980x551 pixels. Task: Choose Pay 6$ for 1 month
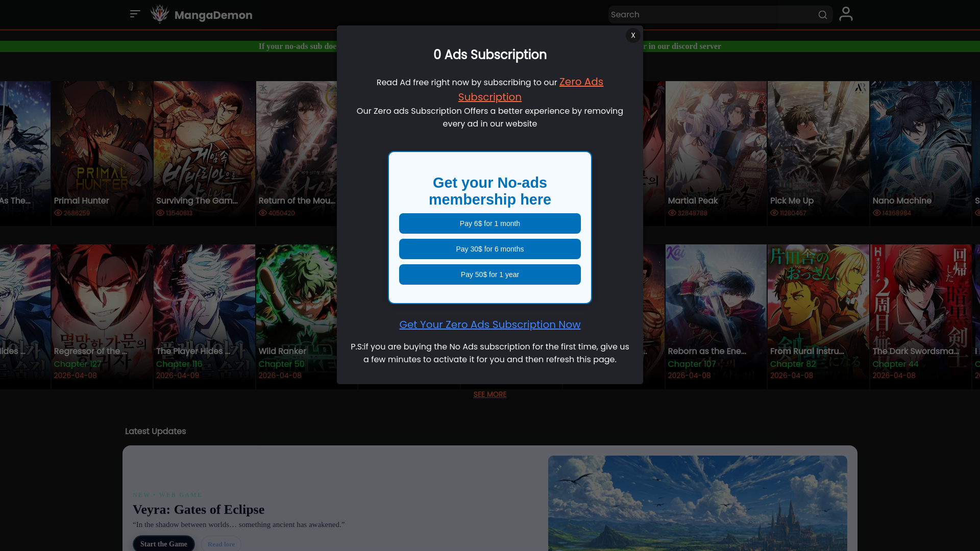[x=490, y=223]
